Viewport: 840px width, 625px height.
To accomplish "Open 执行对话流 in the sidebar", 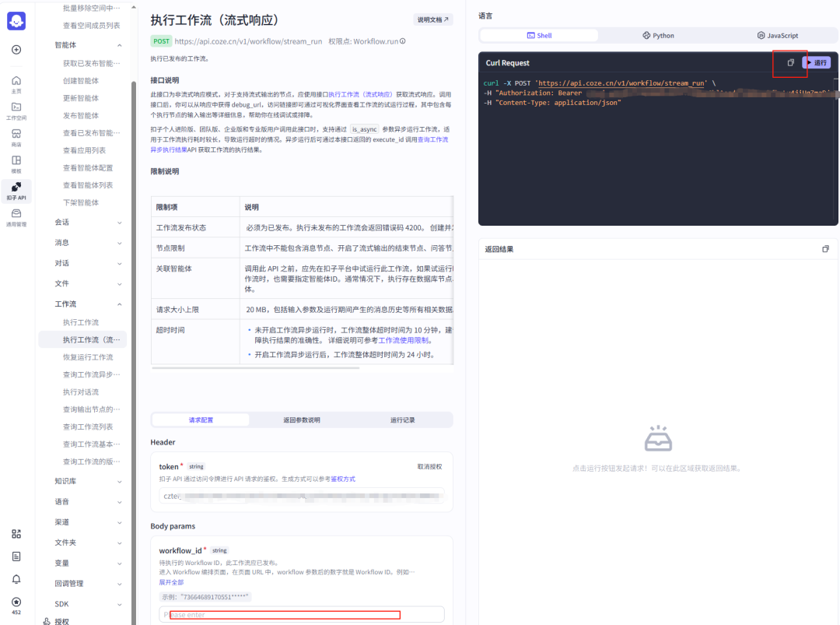I will click(x=81, y=392).
